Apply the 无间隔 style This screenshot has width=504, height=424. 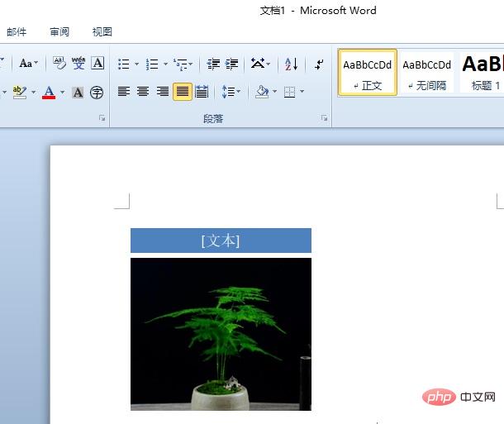(427, 72)
